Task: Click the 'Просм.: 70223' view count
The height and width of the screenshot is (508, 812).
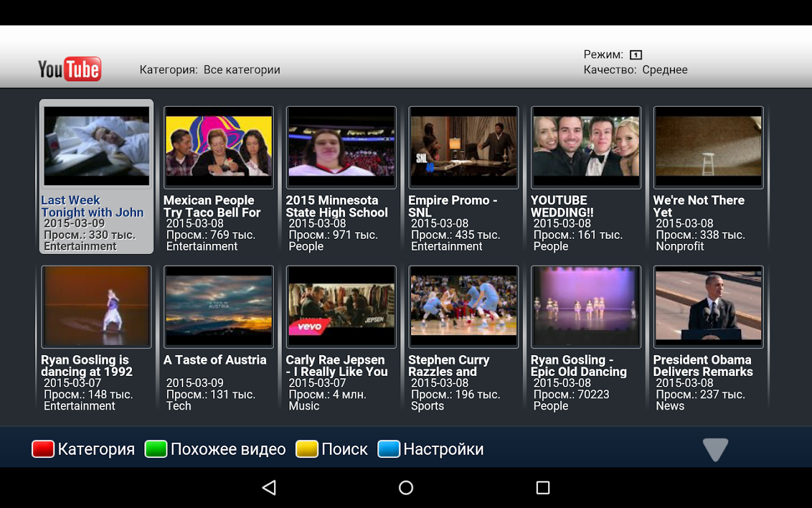Action: 571,395
